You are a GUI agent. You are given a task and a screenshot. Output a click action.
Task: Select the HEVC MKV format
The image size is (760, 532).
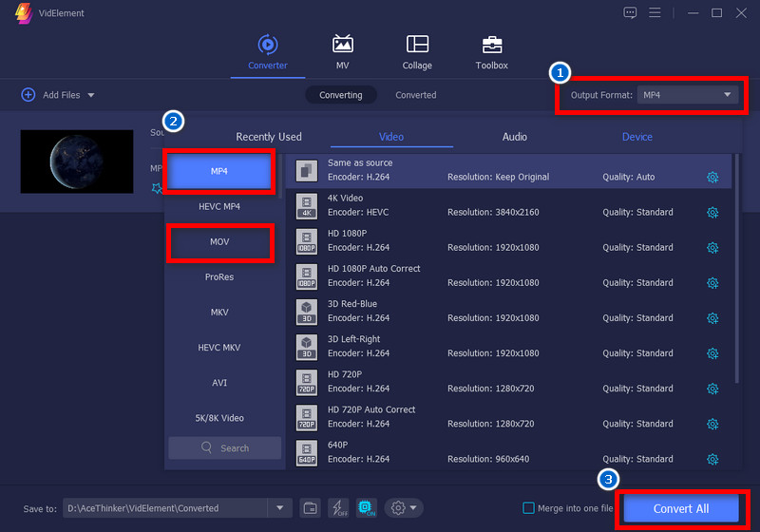(219, 348)
